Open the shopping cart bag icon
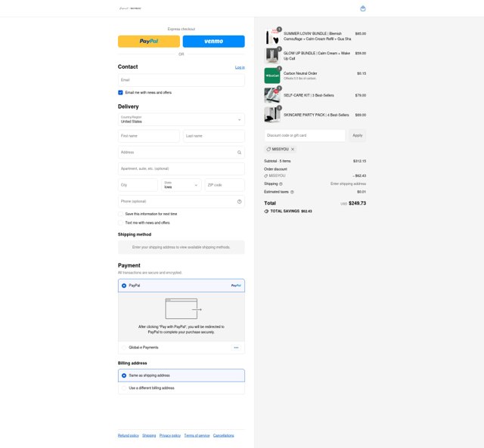The width and height of the screenshot is (484, 448). [363, 8]
